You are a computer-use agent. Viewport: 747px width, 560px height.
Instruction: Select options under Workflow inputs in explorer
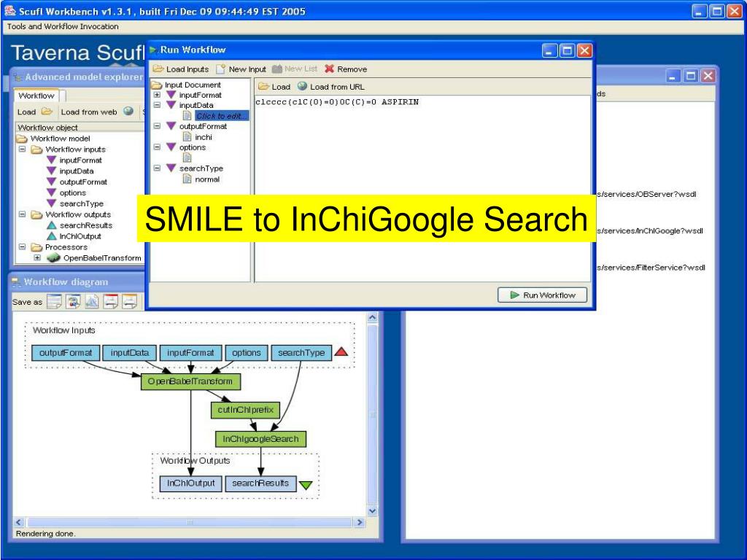(72, 192)
